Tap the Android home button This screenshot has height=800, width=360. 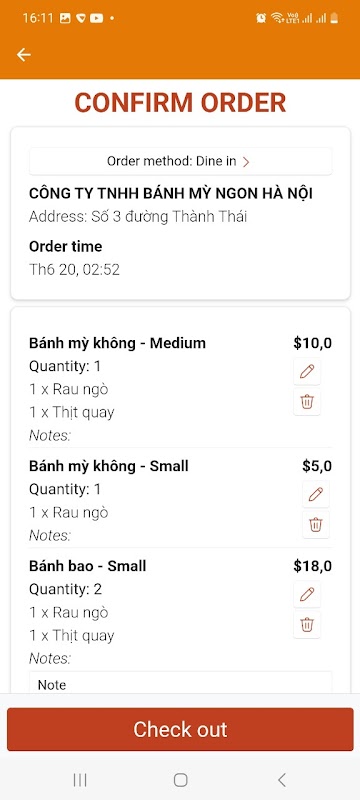coord(181,779)
